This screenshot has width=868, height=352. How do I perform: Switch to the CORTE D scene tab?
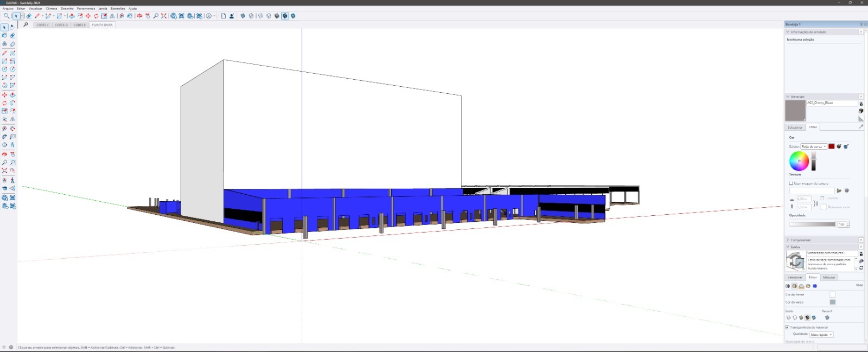tap(61, 25)
